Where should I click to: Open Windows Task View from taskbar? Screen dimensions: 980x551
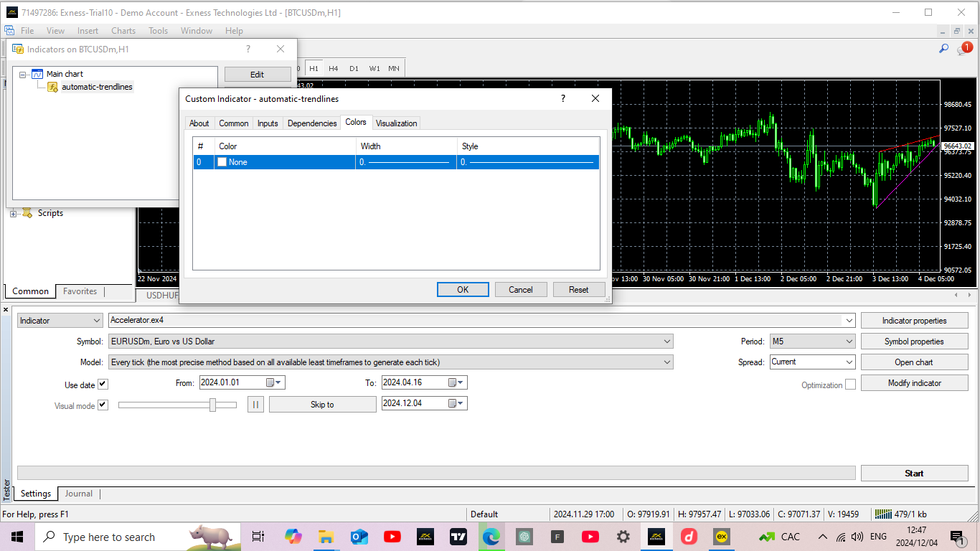click(258, 537)
